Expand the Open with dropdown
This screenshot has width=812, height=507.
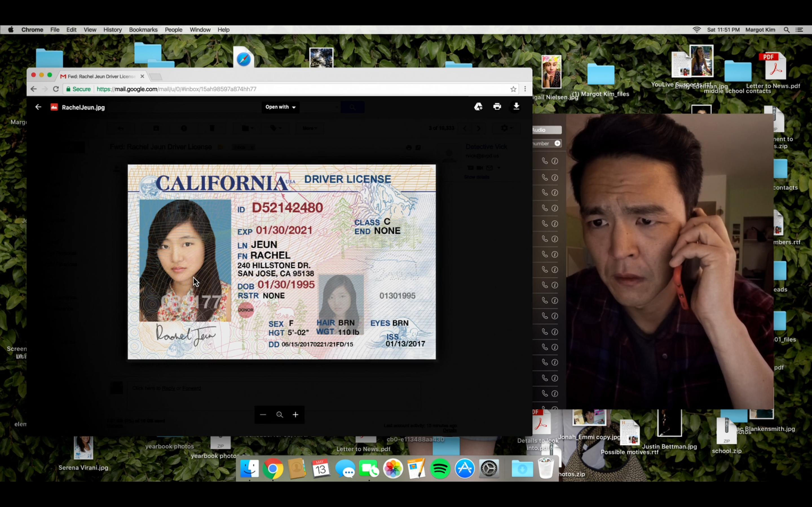point(280,107)
